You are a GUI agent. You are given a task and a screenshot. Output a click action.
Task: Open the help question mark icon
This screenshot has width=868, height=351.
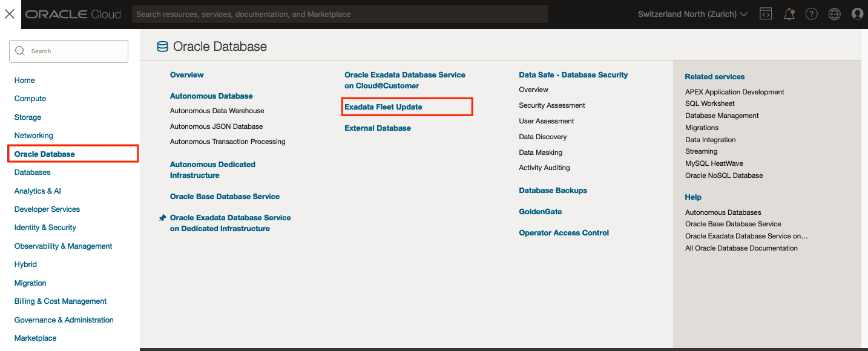click(811, 13)
